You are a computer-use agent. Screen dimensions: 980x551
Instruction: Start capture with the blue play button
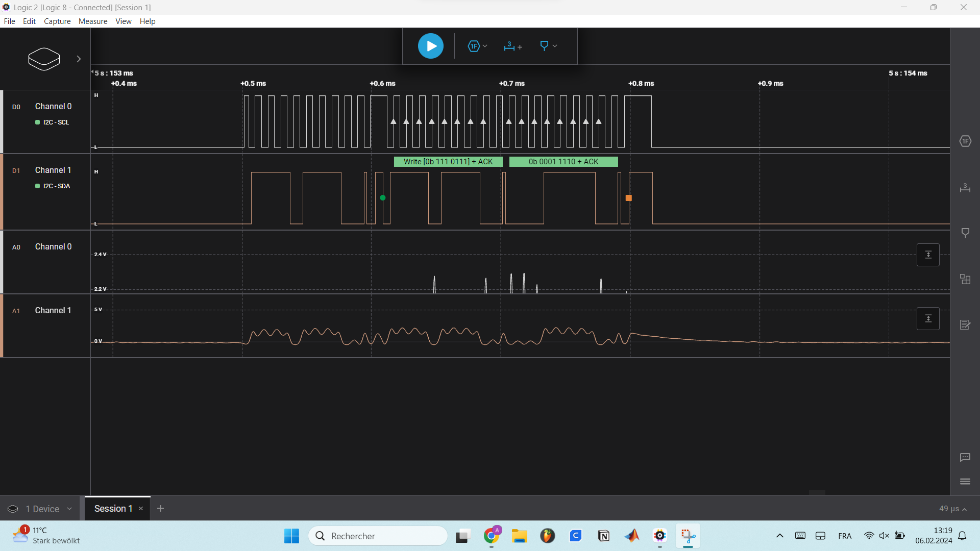pyautogui.click(x=431, y=46)
